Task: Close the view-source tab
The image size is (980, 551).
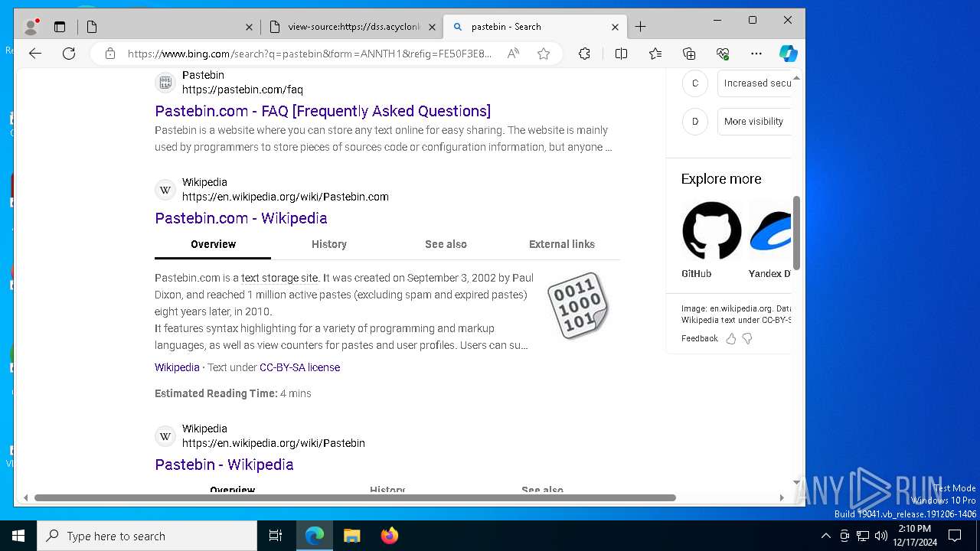Action: pyautogui.click(x=432, y=27)
